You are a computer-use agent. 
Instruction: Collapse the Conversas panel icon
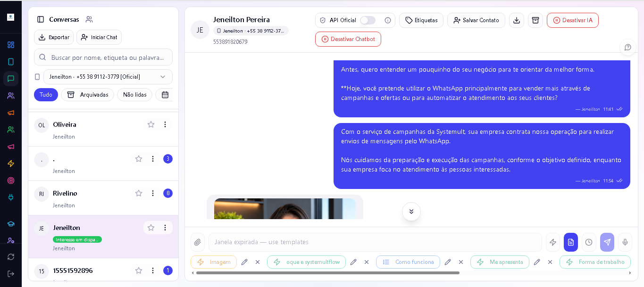point(41,19)
